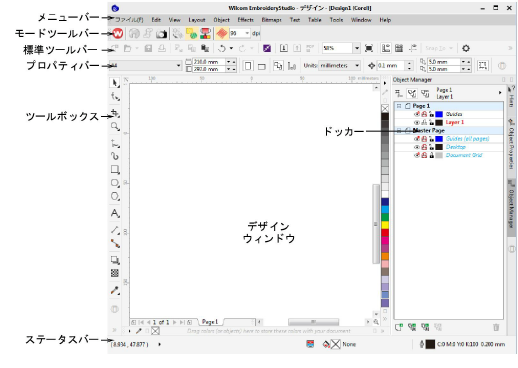Image resolution: width=518 pixels, height=368 pixels.
Task: Open the Edit menu
Action: tap(156, 20)
